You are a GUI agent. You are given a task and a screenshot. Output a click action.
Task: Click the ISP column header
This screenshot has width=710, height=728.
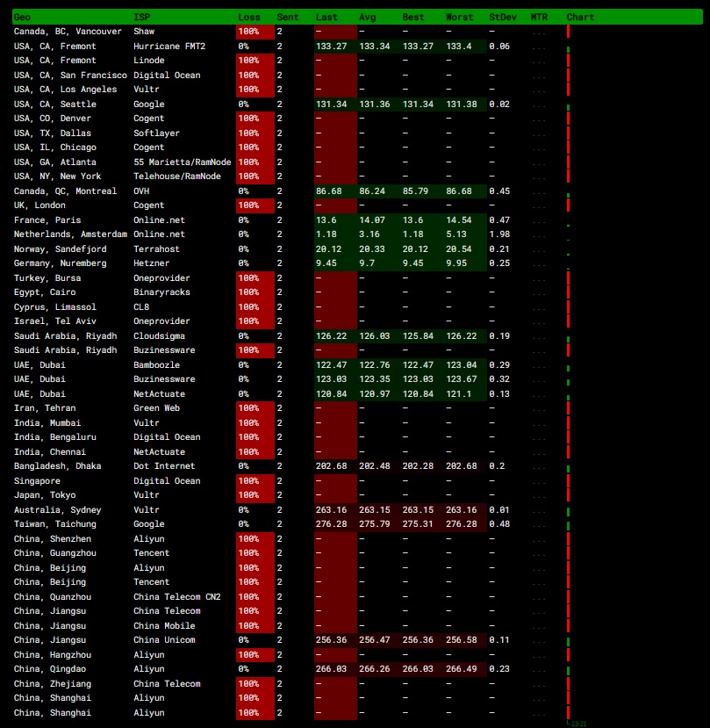tap(141, 18)
